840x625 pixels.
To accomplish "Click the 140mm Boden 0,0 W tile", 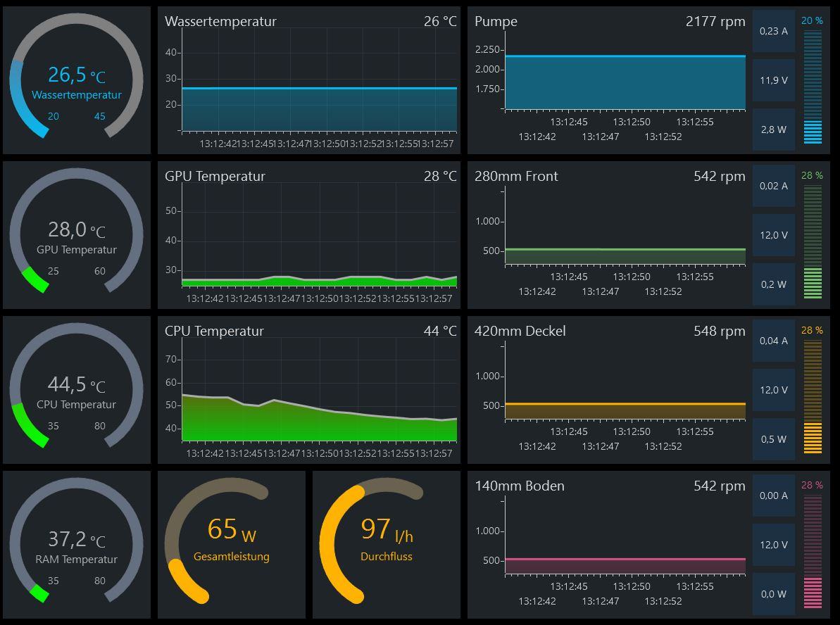I will pos(774,594).
